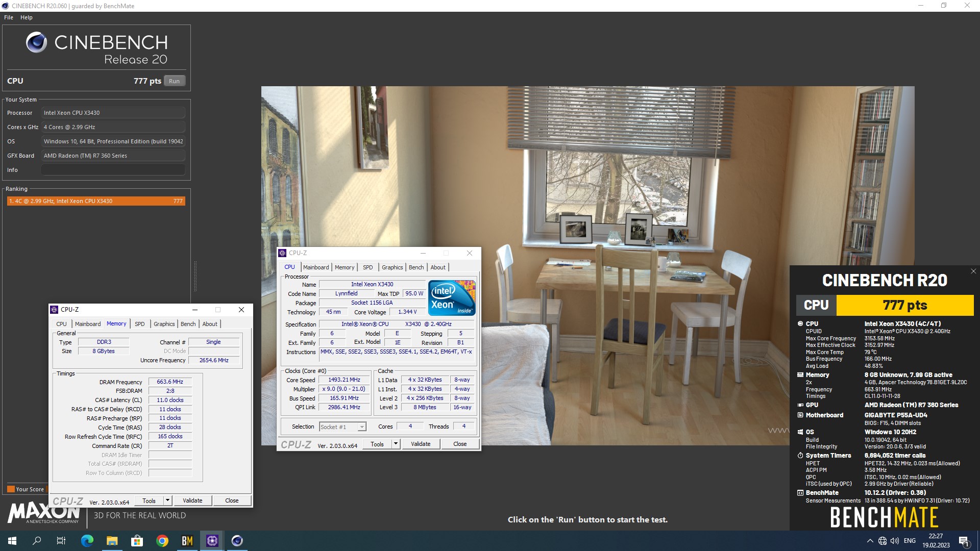Open SPD tab in CPU-Z Memory window
Image resolution: width=980 pixels, height=551 pixels.
(x=140, y=324)
